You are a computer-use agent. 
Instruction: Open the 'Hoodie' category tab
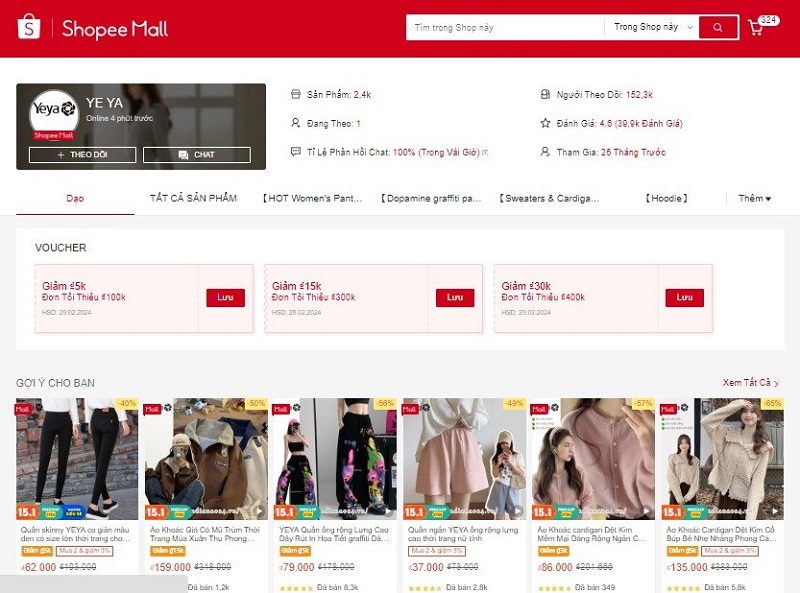click(667, 198)
